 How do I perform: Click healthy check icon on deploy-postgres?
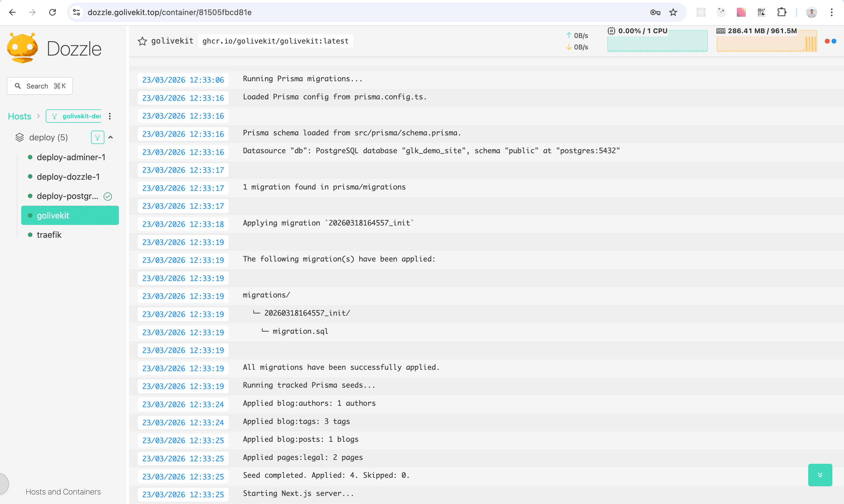click(x=108, y=196)
